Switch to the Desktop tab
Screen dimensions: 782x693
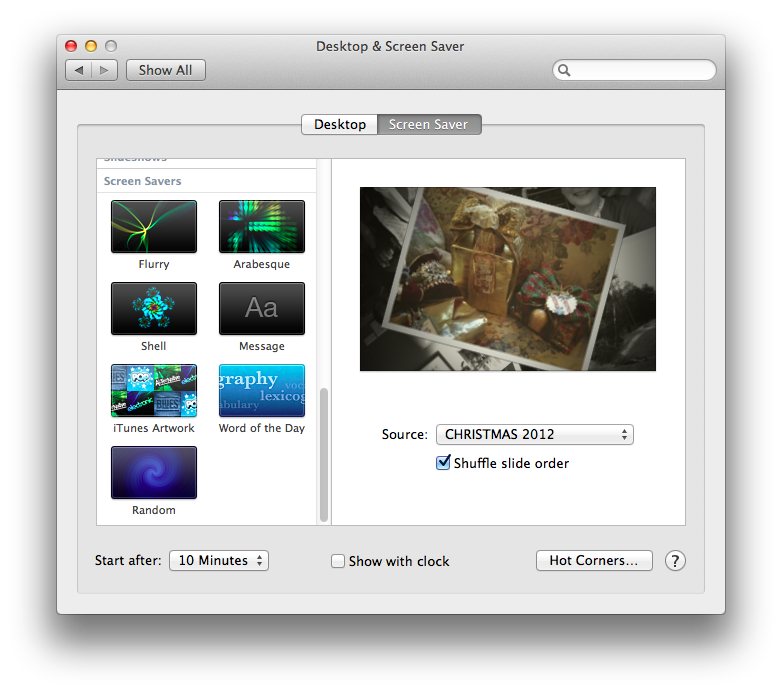tap(340, 124)
